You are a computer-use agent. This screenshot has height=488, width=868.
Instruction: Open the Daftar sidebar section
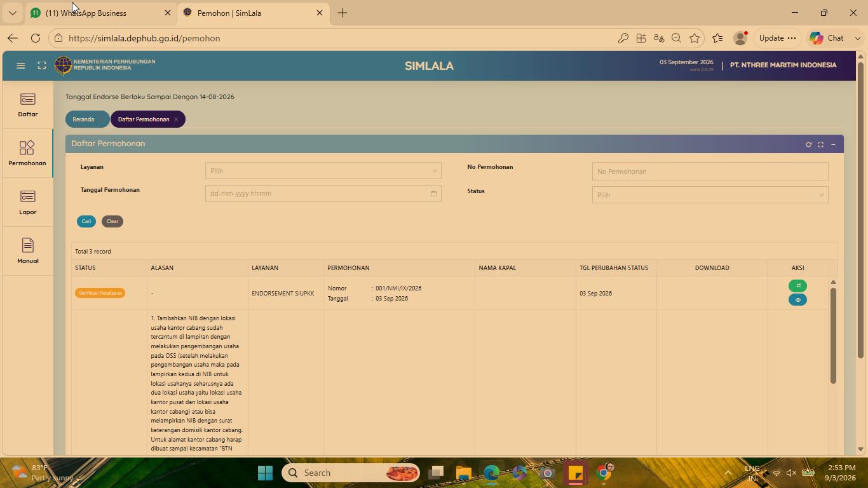click(x=27, y=105)
